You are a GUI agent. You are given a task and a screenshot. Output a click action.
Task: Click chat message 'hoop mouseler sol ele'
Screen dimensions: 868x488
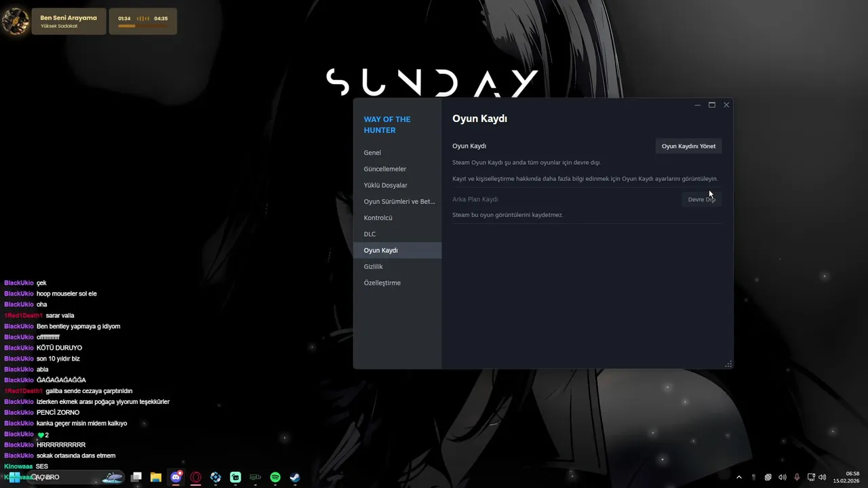point(66,293)
